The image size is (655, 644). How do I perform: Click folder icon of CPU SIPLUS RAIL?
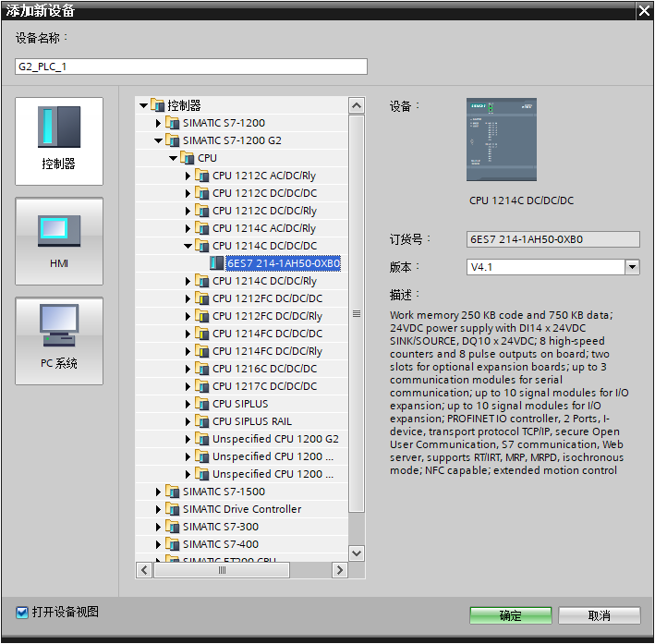click(202, 421)
